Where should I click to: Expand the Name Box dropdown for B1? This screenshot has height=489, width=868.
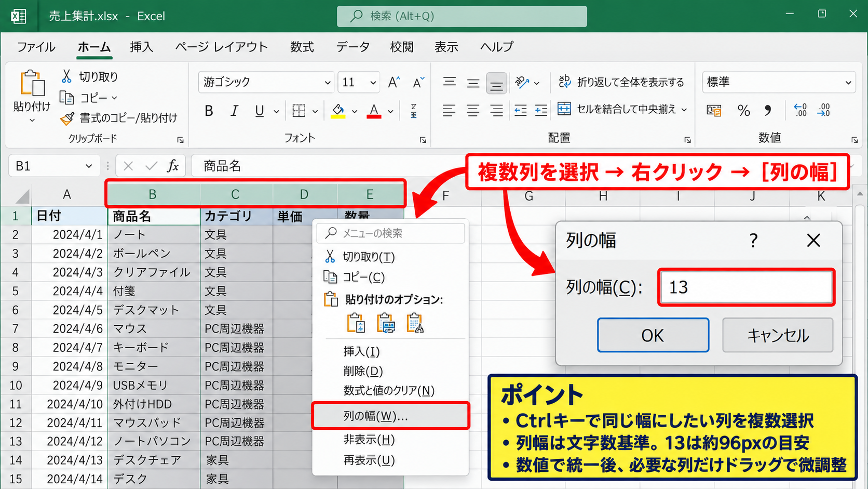point(89,166)
